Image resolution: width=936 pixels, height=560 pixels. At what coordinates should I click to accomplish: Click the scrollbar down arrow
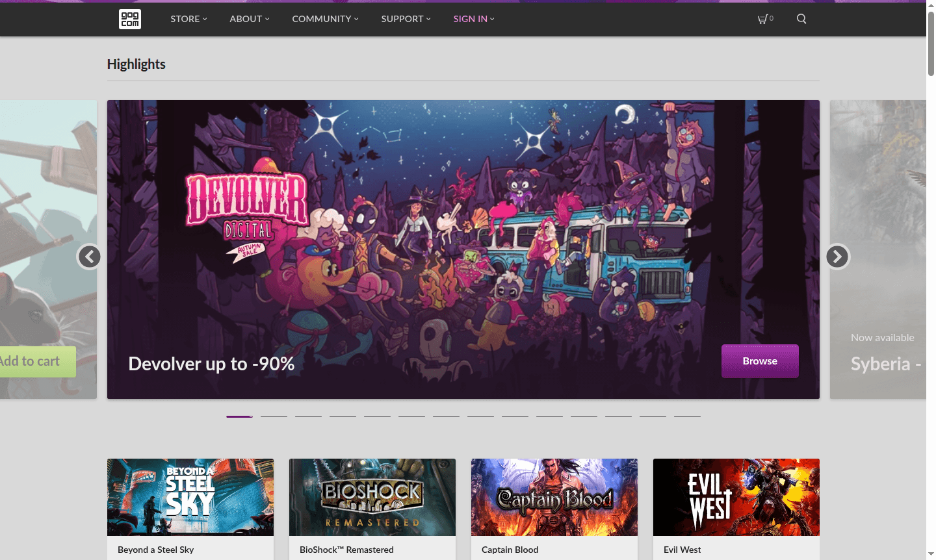click(x=931, y=555)
